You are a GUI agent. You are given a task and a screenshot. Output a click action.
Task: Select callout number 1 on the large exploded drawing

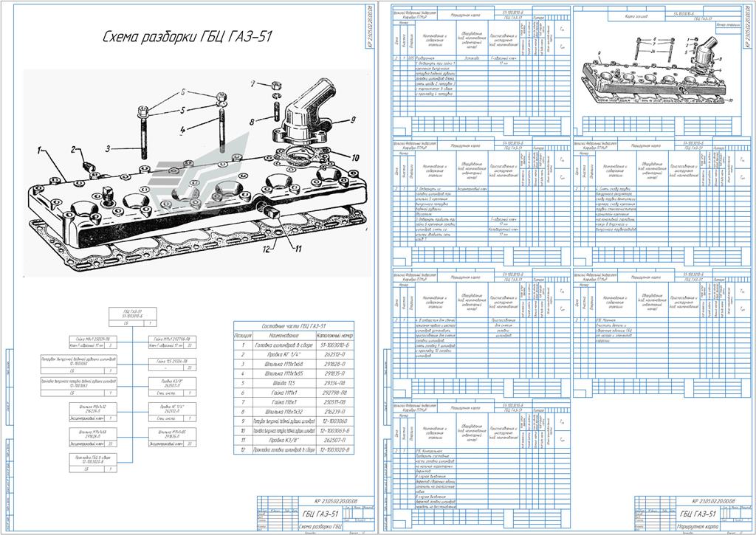coord(40,151)
